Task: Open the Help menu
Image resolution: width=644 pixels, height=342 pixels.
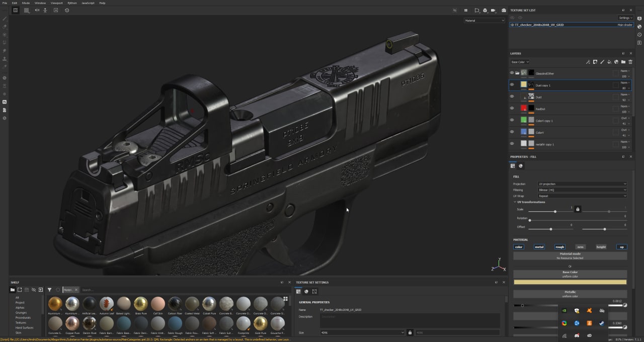Action: tap(102, 3)
